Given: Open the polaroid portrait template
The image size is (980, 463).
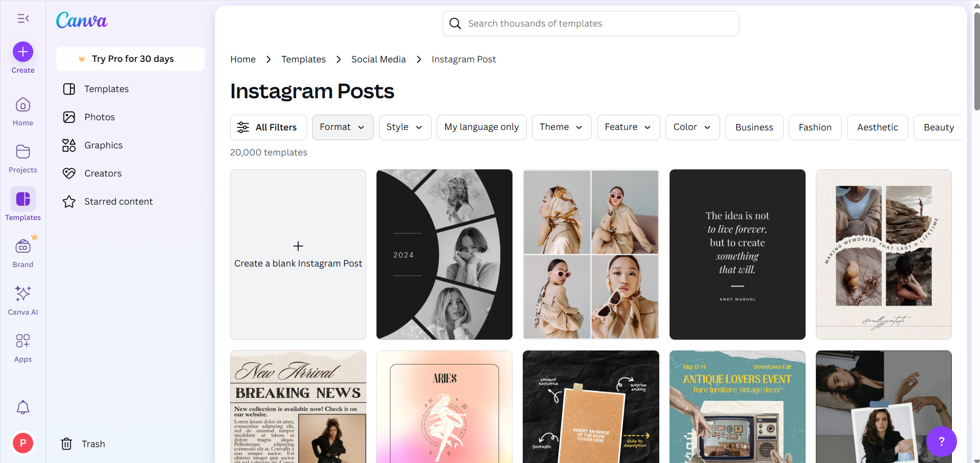Looking at the screenshot, I should 884,407.
